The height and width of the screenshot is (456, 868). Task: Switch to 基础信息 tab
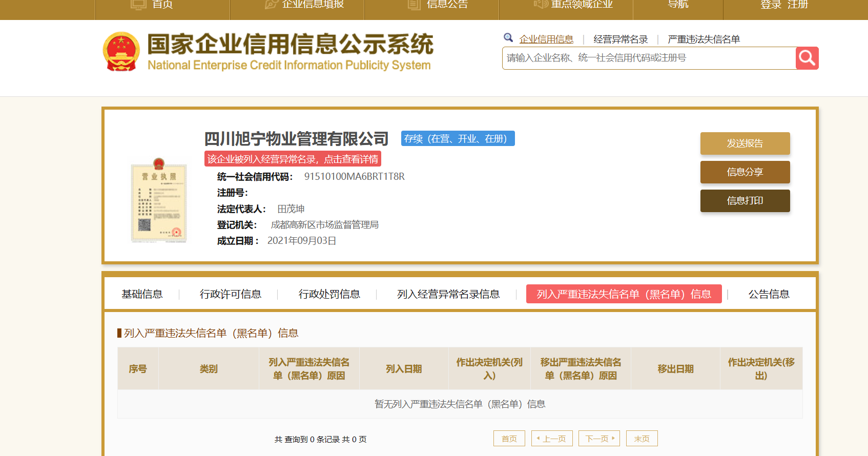(x=142, y=294)
